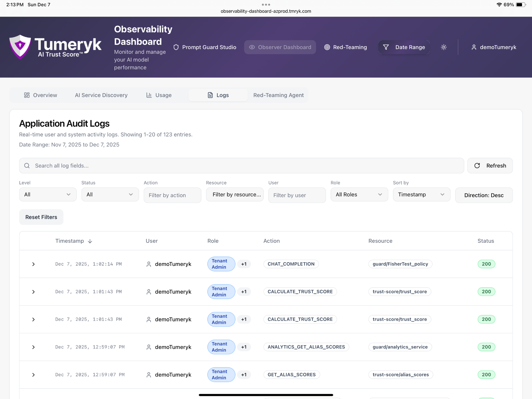Screen dimensions: 532x399
Task: Expand the ANALYTICS_GET_ALIAS_SCORES log row
Action: pyautogui.click(x=33, y=347)
